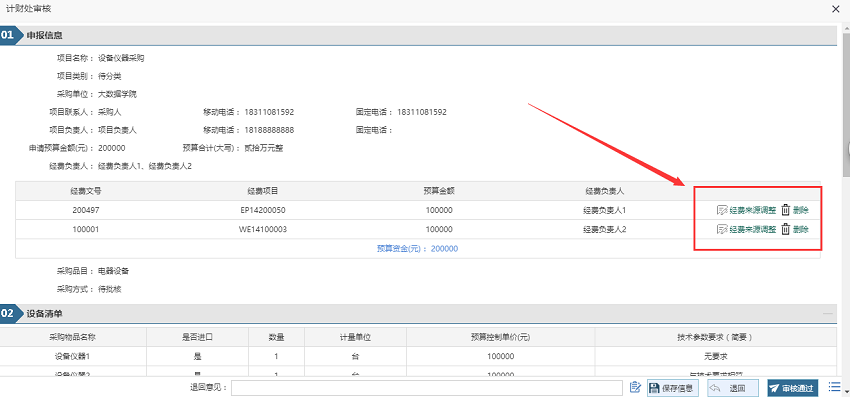
Task: Click 采购品目 value 电器设备
Action: point(113,271)
